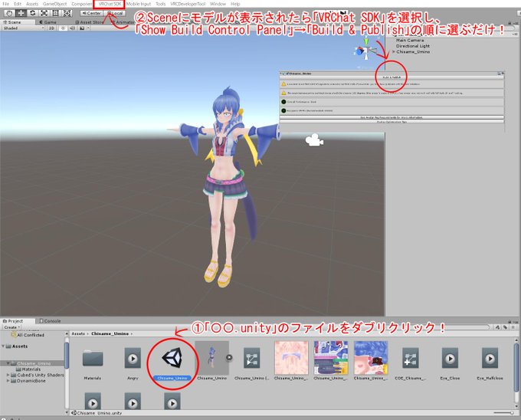Open the VRCDeveloperTool menu
Image resolution: width=521 pixels, height=420 pixels.
[188, 4]
